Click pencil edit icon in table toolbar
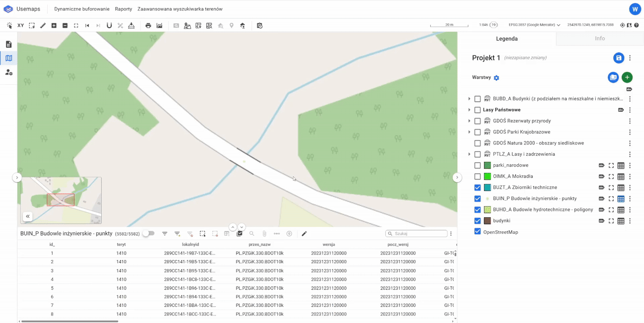 point(304,234)
